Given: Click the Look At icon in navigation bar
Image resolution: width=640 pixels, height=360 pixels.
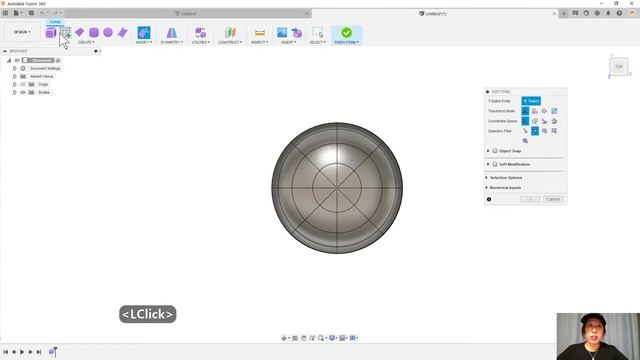Looking at the screenshot, I should [295, 338].
